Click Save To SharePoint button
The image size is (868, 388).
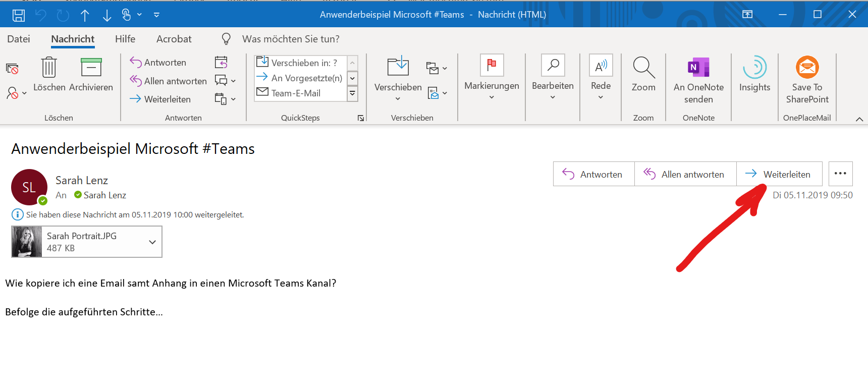[807, 80]
